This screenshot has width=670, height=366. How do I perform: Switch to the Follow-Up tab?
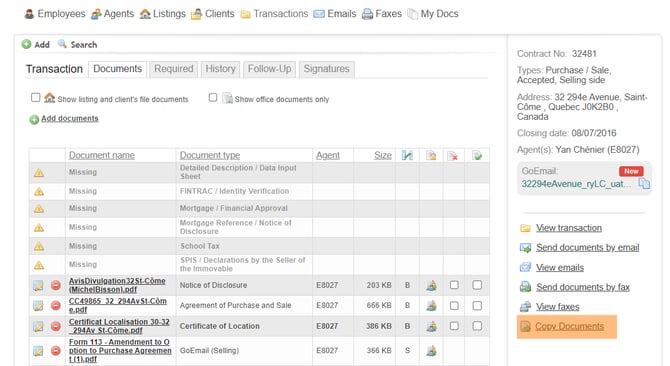coord(269,69)
